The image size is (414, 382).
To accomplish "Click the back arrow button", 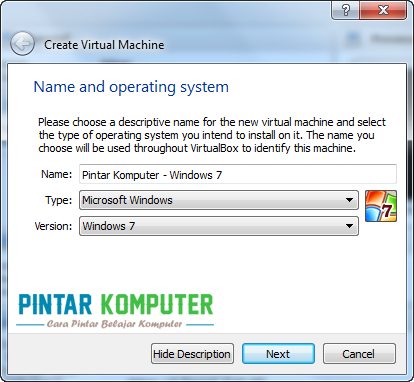I will (x=22, y=44).
